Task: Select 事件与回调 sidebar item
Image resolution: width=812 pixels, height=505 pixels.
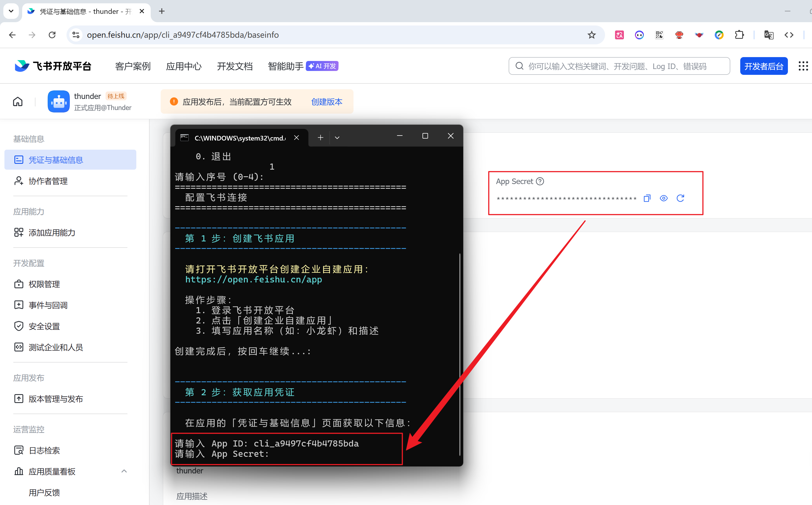Action: [48, 305]
